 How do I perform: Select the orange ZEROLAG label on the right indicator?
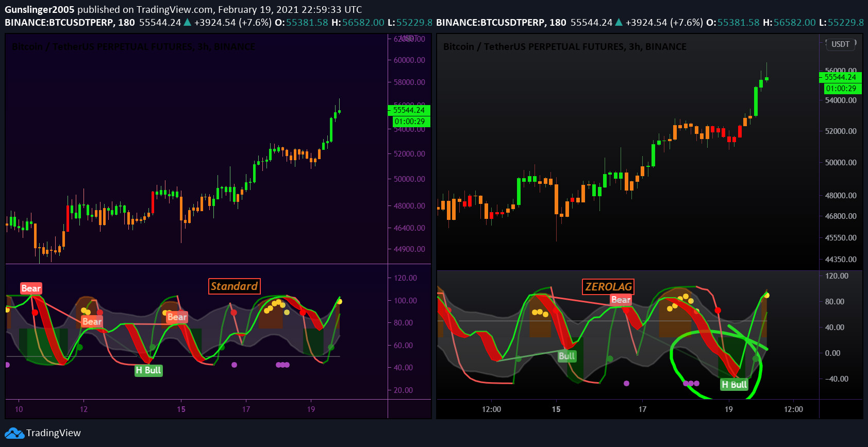[608, 287]
